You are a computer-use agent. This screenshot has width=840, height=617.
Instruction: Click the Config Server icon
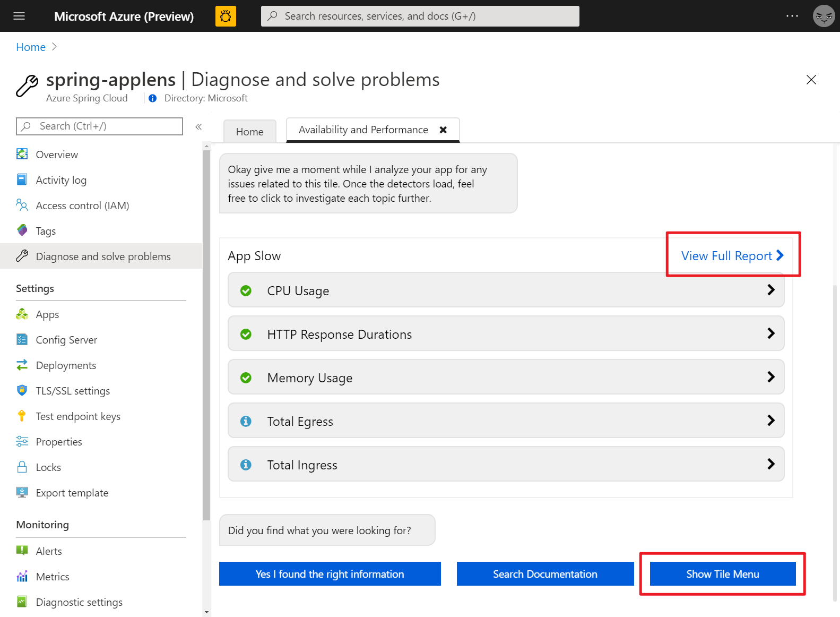coord(22,339)
